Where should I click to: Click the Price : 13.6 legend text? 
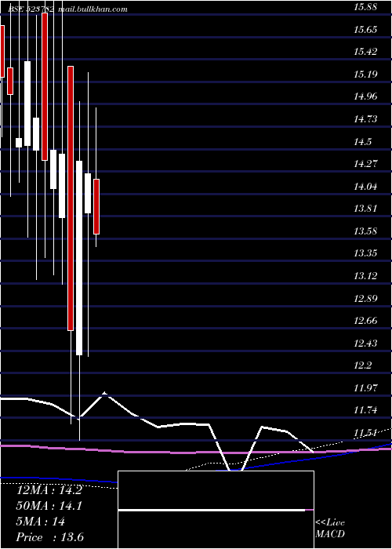pos(50,537)
